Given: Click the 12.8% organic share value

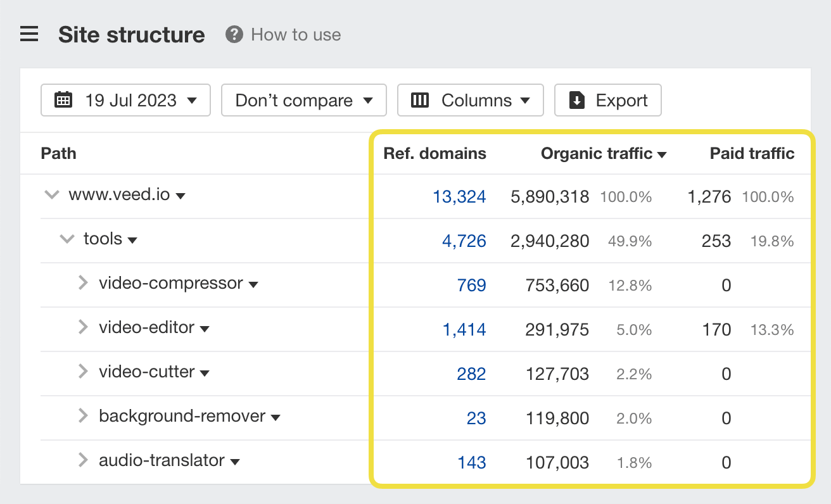Looking at the screenshot, I should click(x=630, y=286).
